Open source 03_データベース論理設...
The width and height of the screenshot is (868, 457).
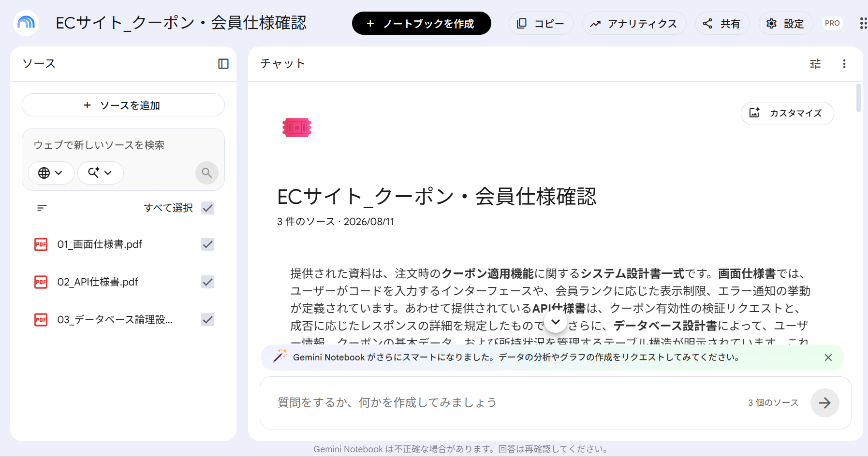[115, 320]
